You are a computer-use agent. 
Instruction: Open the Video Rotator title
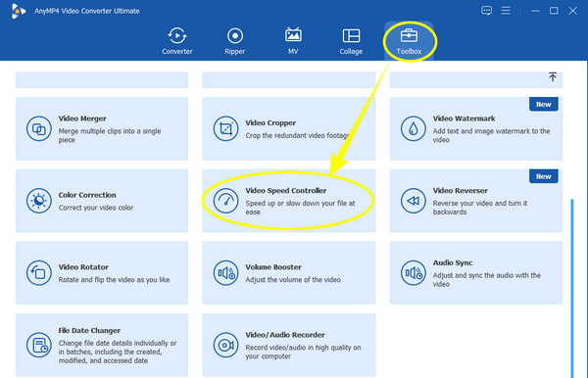83,267
